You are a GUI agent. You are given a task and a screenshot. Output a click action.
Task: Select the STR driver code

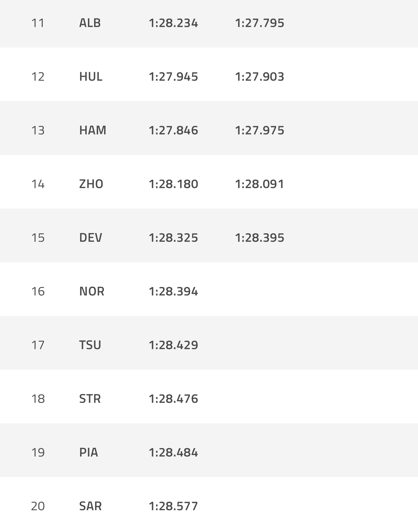(x=90, y=399)
